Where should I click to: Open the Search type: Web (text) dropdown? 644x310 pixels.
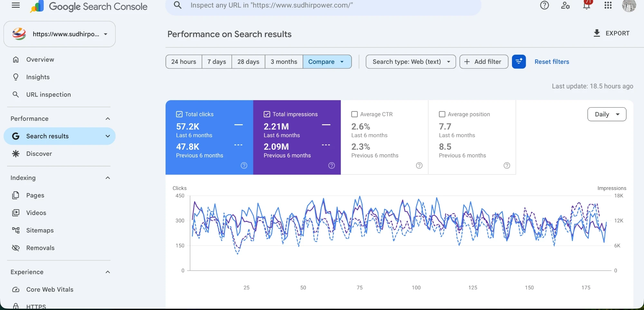point(411,61)
